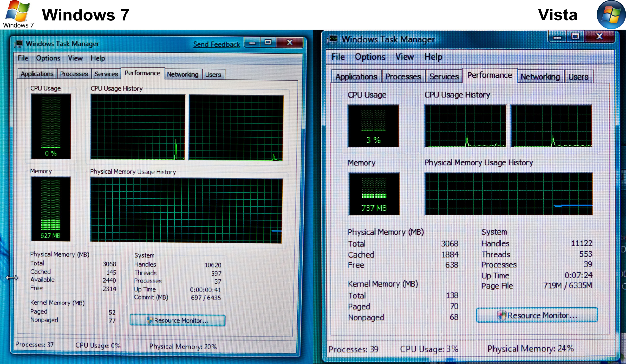
Task: Maximize the Vista Task Manager window
Action: [575, 37]
